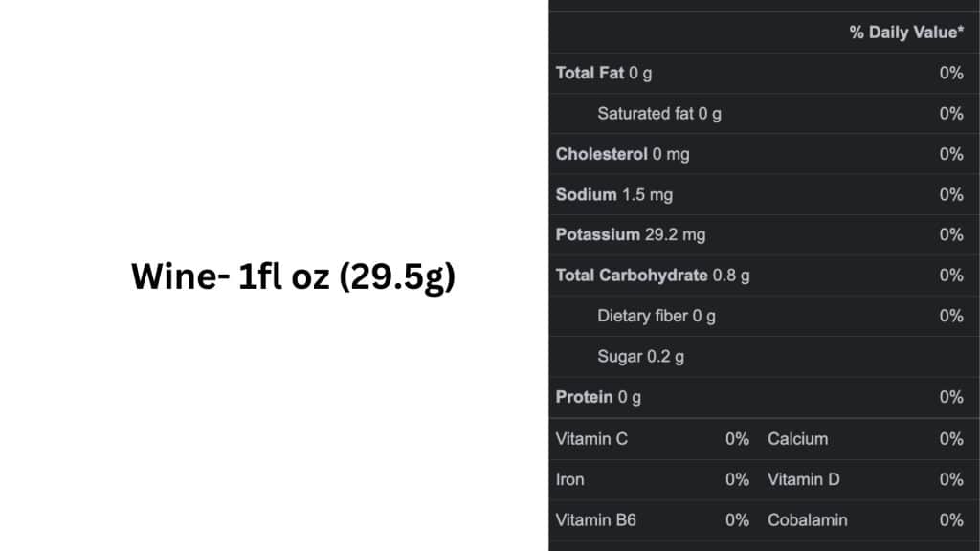Click the Sodium 1.5 mg label

pos(613,194)
